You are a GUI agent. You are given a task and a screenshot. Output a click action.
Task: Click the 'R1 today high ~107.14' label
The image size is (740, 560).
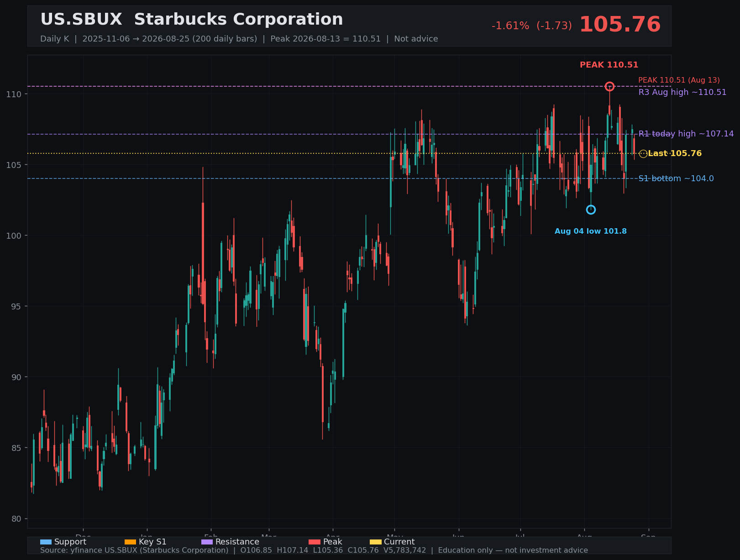(x=686, y=134)
